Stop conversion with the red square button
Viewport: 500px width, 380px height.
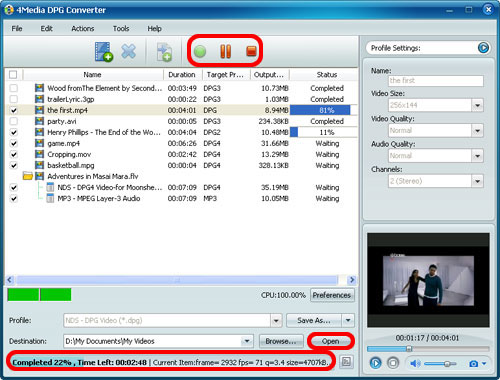pyautogui.click(x=251, y=51)
